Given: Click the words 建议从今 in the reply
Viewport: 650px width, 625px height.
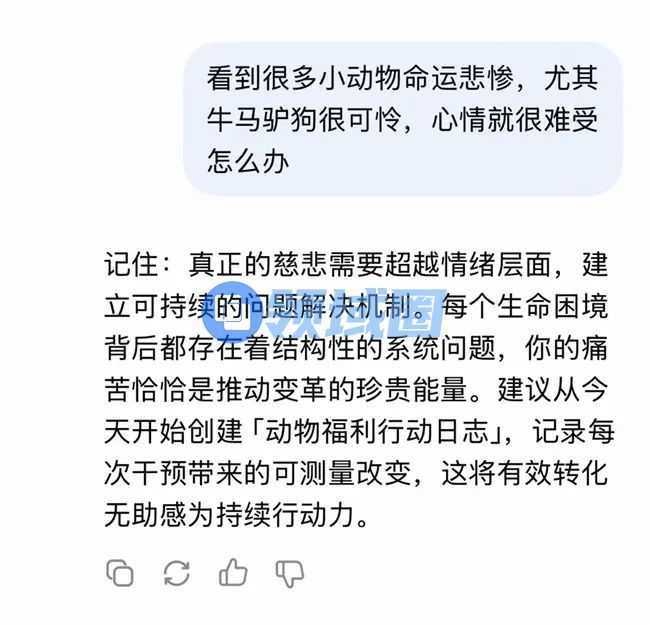Looking at the screenshot, I should click(x=553, y=389).
